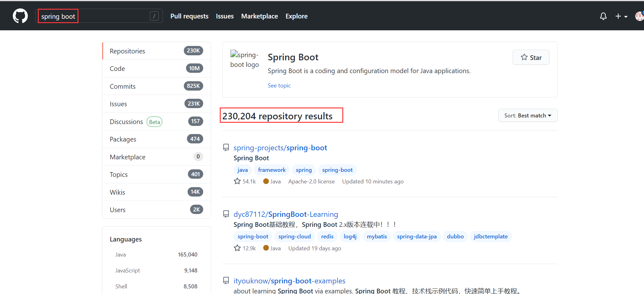Click the repo icon beside spring-projects/spring-boot

point(226,147)
